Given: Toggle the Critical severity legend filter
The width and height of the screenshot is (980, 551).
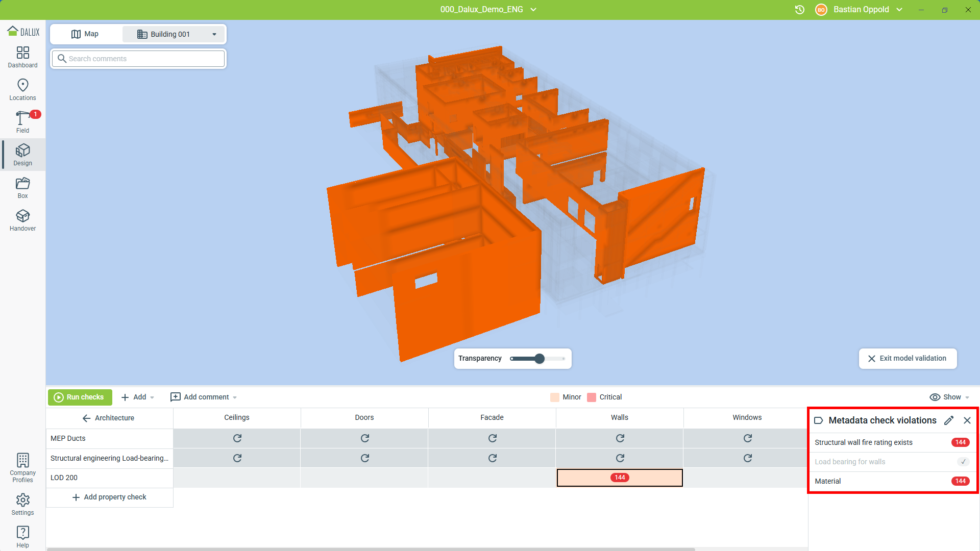Looking at the screenshot, I should click(605, 397).
